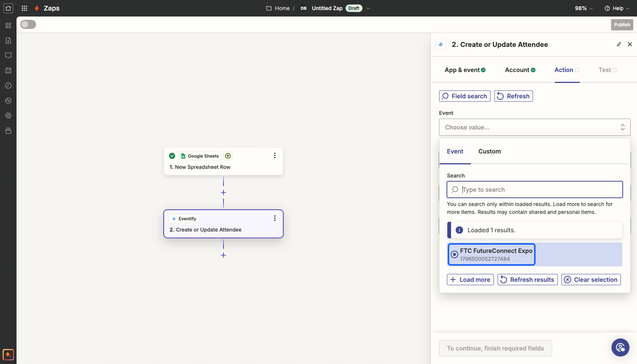Select the New Spreadsheet Row step card

223,161
